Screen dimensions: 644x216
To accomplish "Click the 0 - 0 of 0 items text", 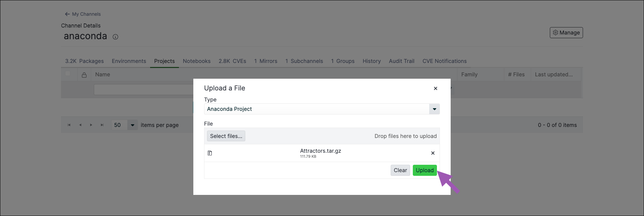I will click(557, 125).
